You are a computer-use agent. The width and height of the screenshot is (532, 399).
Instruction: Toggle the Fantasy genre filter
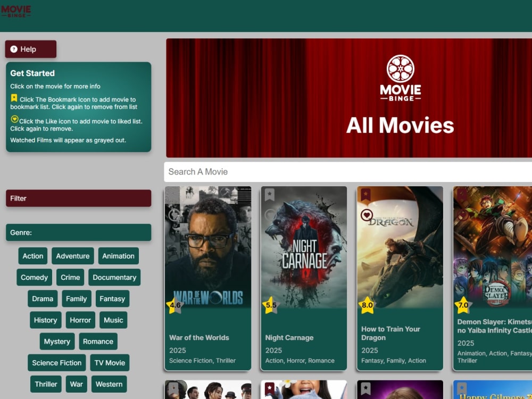pyautogui.click(x=112, y=298)
